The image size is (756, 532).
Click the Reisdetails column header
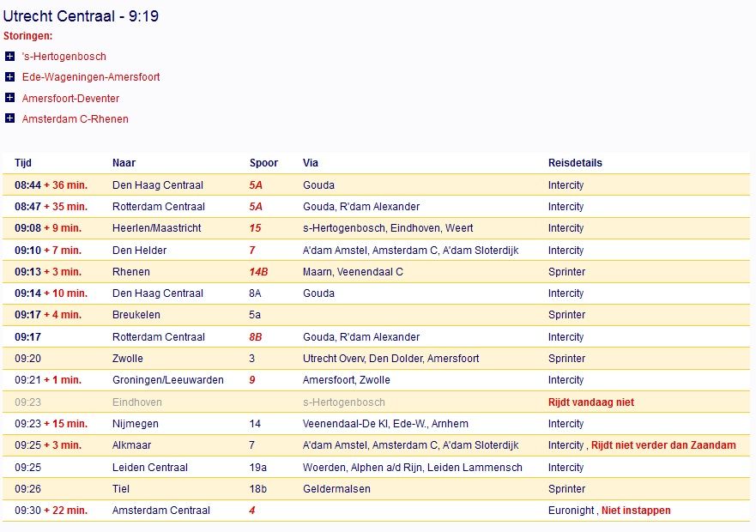575,163
